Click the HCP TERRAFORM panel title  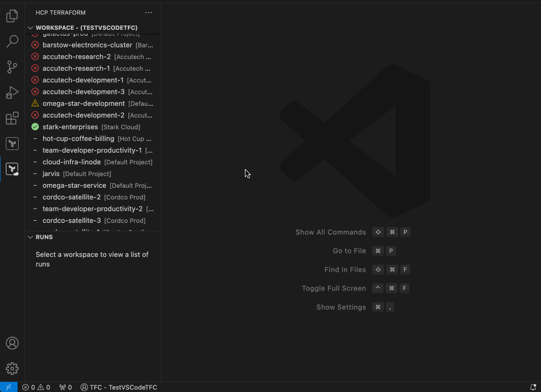pyautogui.click(x=61, y=12)
